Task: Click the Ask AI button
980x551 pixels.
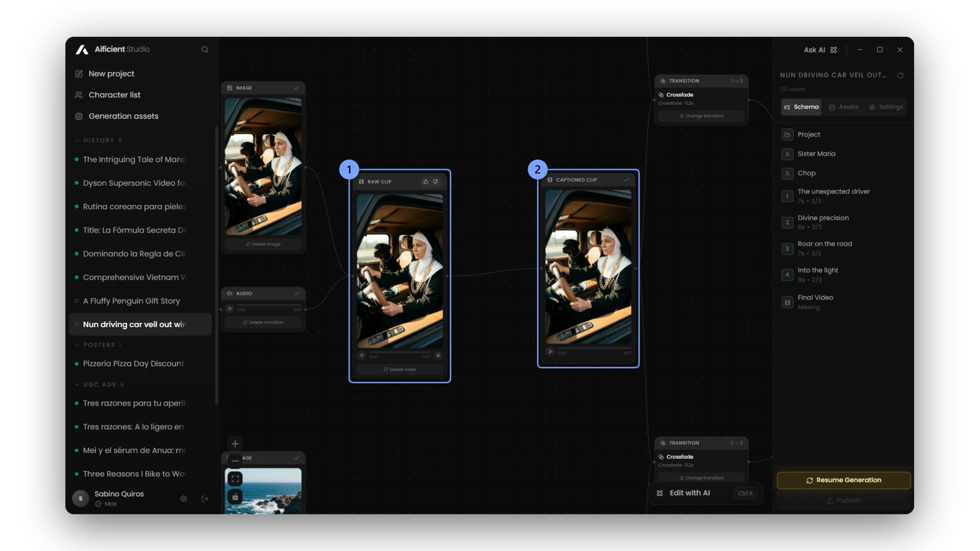Action: pos(820,50)
